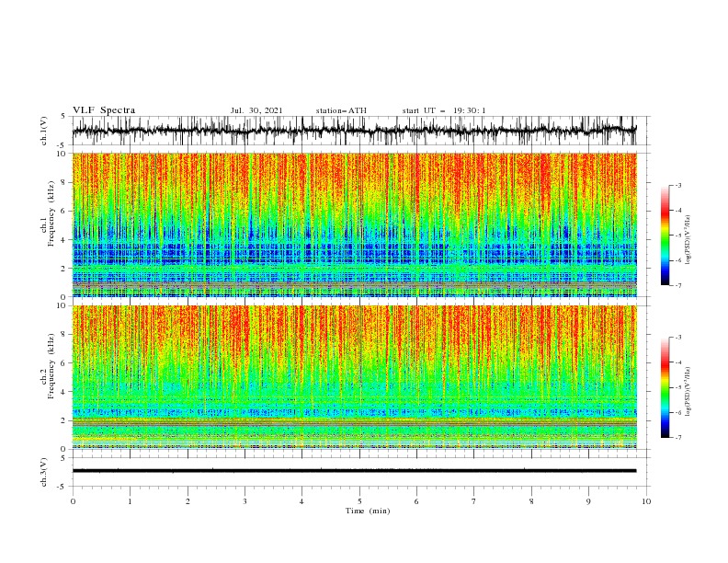The height and width of the screenshot is (563, 728).
Task: Click the color bar next to ch.1 spectrogram
Action: 665,236
